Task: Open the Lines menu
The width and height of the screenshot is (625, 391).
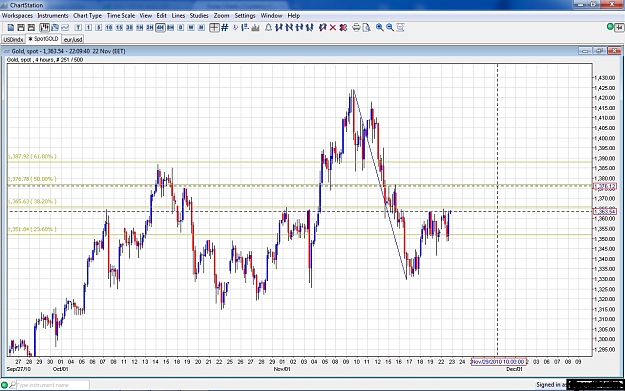Action: (x=178, y=16)
